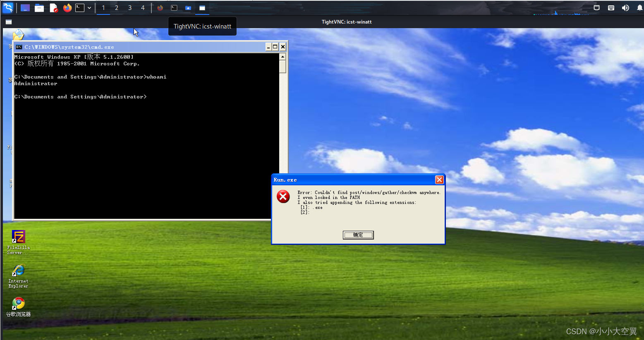Click the Microsoft Windows XP version line

pos(74,57)
